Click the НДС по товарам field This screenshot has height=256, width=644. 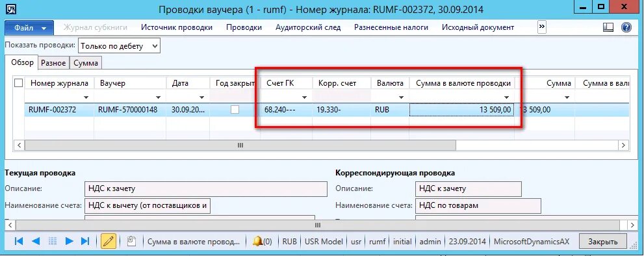[x=478, y=205]
